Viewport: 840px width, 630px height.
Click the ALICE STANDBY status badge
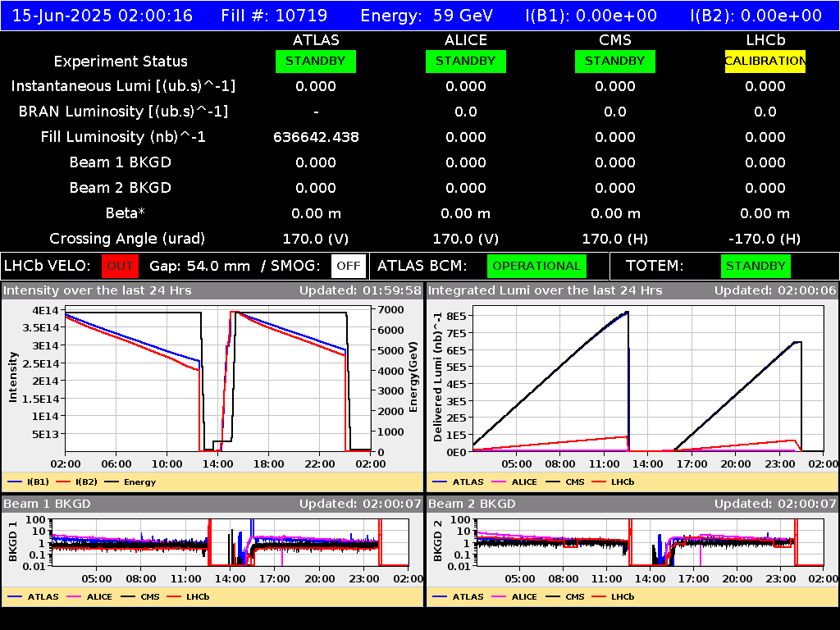[x=466, y=61]
